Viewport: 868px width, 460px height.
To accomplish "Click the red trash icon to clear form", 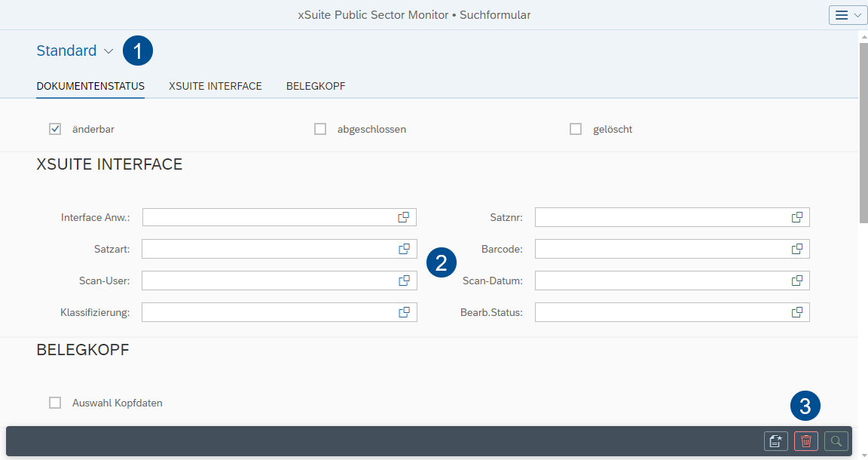I will click(x=805, y=441).
